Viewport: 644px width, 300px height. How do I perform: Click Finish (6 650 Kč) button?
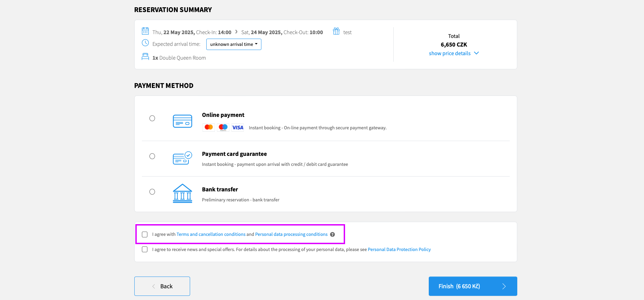(473, 286)
